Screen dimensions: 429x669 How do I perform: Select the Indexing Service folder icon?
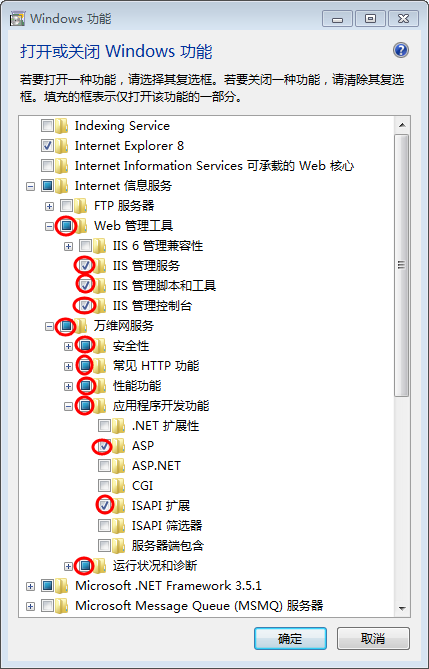pyautogui.click(x=62, y=126)
